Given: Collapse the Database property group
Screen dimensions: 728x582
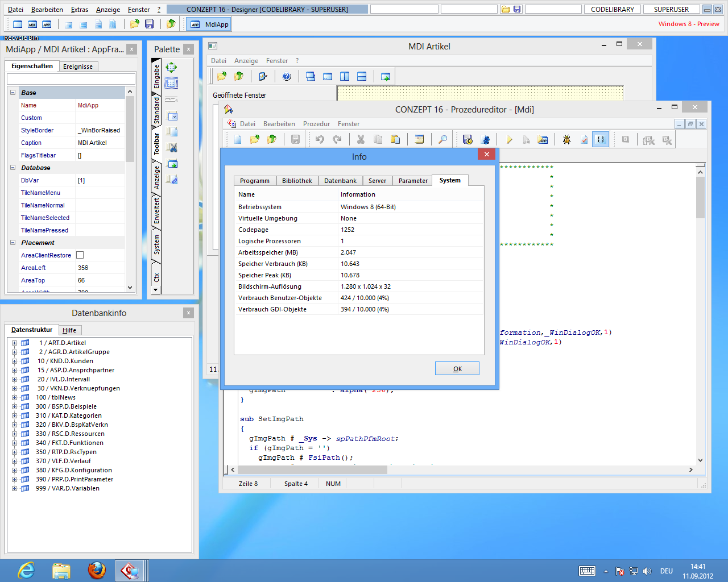Looking at the screenshot, I should (13, 168).
